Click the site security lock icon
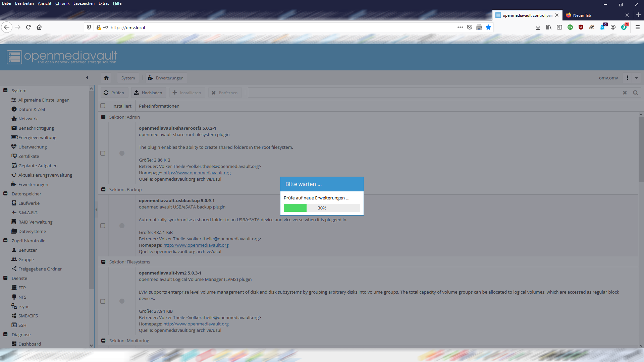Image resolution: width=644 pixels, height=362 pixels. [99, 27]
